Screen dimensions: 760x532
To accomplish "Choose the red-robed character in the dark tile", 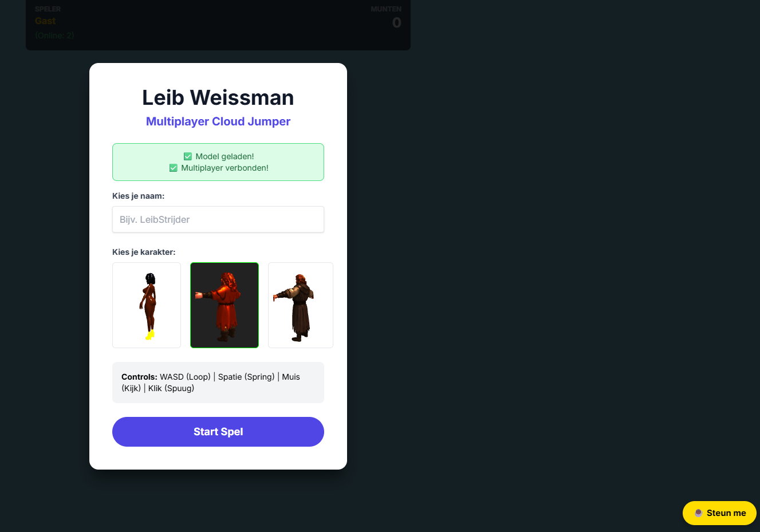I will click(x=225, y=305).
